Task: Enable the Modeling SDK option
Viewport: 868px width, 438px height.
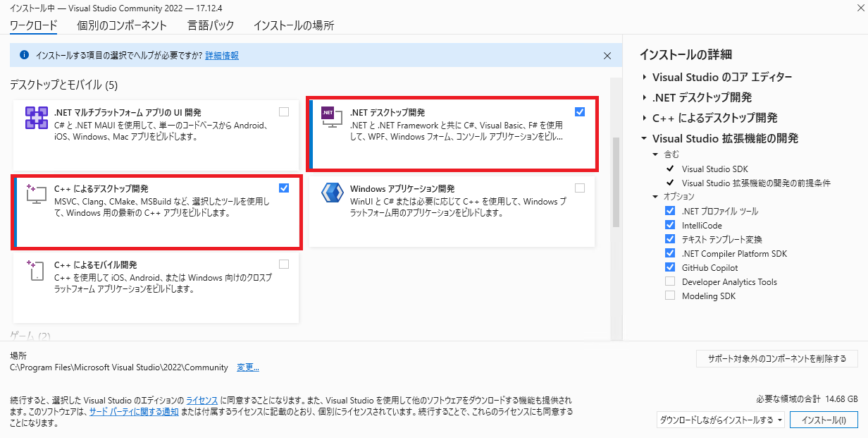Action: coord(670,296)
